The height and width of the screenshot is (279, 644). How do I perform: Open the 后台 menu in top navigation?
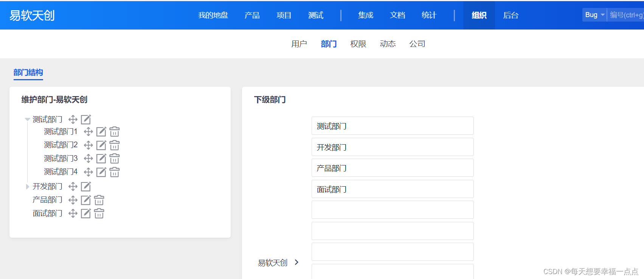coord(511,15)
